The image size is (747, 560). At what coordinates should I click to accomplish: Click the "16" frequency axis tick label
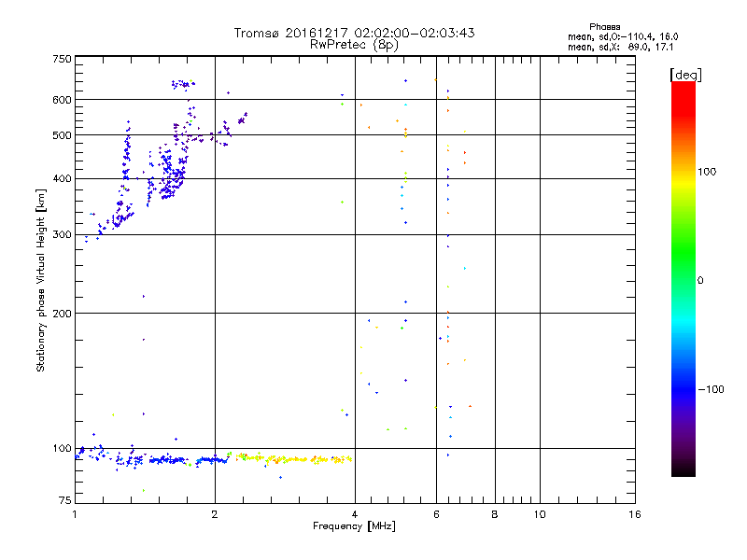click(x=635, y=514)
